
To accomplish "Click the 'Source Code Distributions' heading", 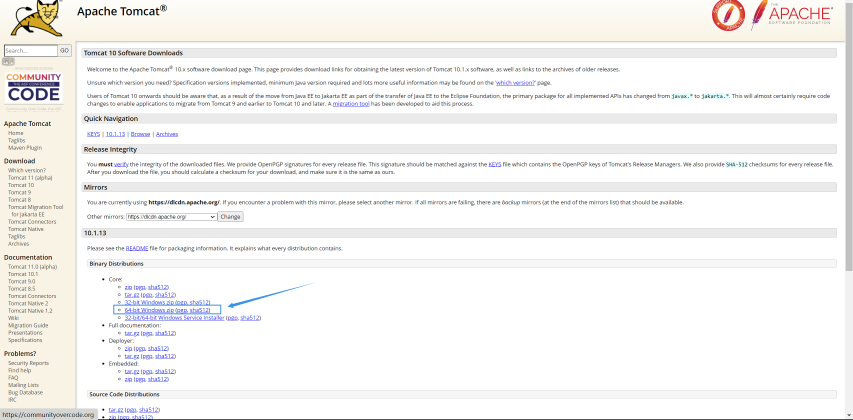I will click(124, 394).
